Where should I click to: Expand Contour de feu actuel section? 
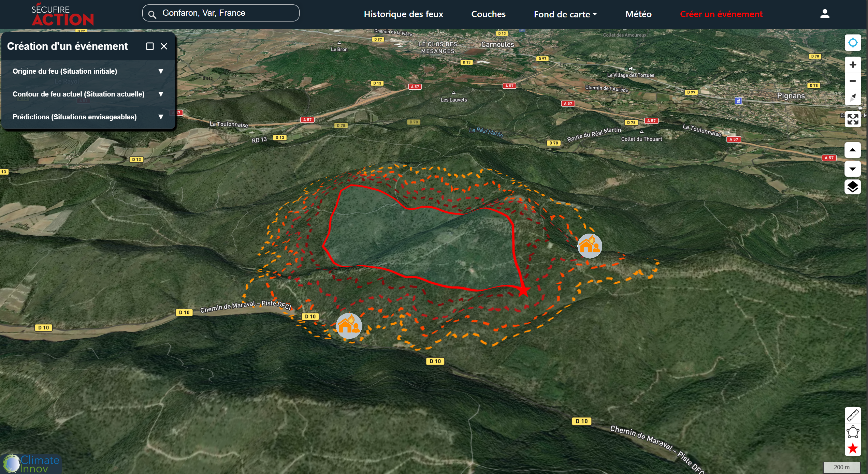click(161, 94)
